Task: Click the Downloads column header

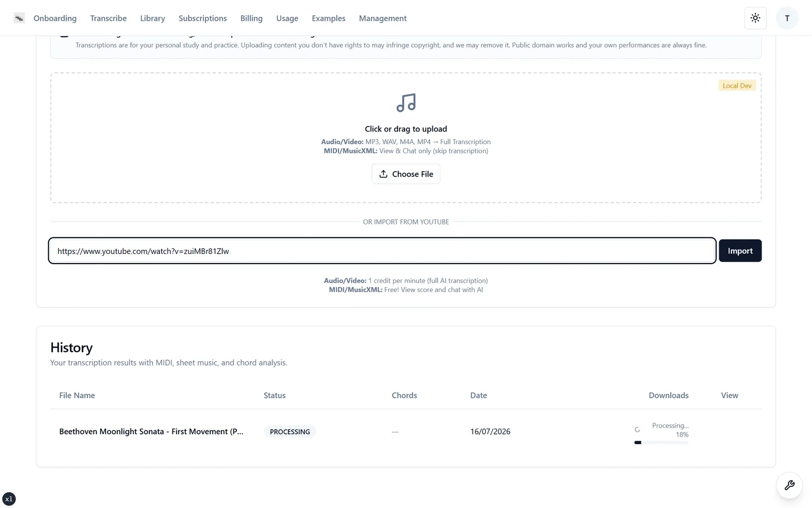Action: pos(668,395)
